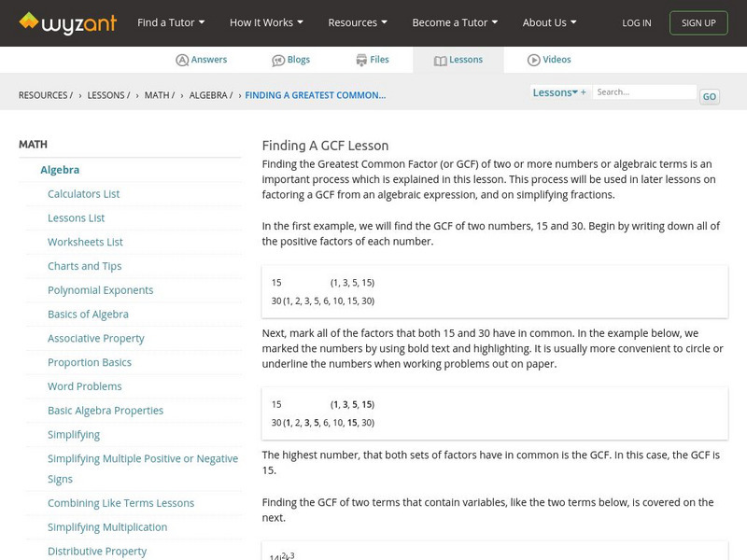
Task: Open Calculators List in sidebar
Action: coord(84,194)
